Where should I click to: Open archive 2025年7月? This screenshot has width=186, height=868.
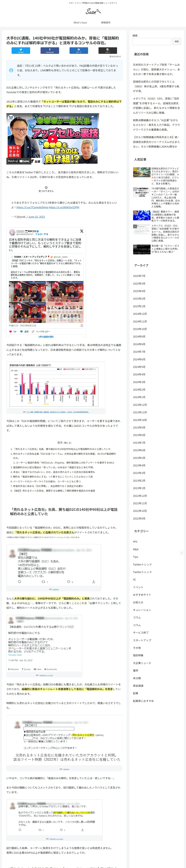(139, 276)
